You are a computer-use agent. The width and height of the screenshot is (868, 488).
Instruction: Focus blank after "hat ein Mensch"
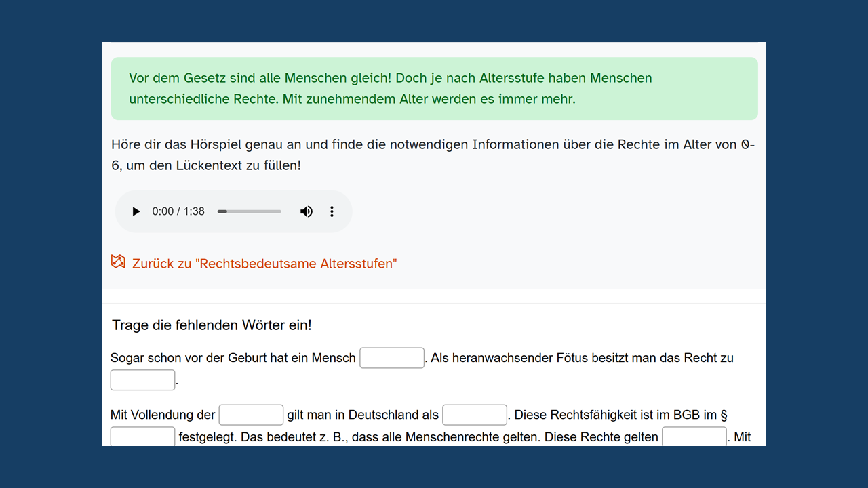click(391, 358)
